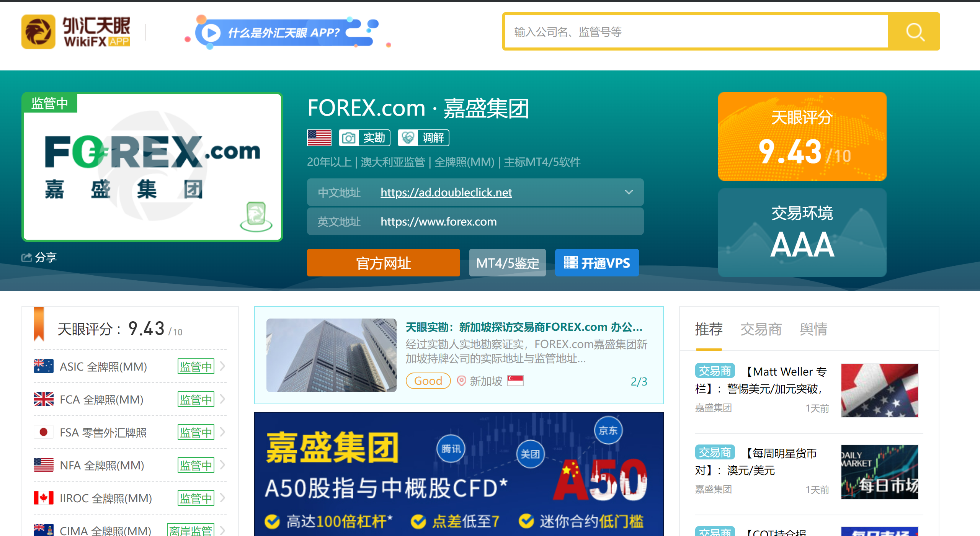
Task: Click the WikiFX eagle logo icon
Action: pos(38,32)
